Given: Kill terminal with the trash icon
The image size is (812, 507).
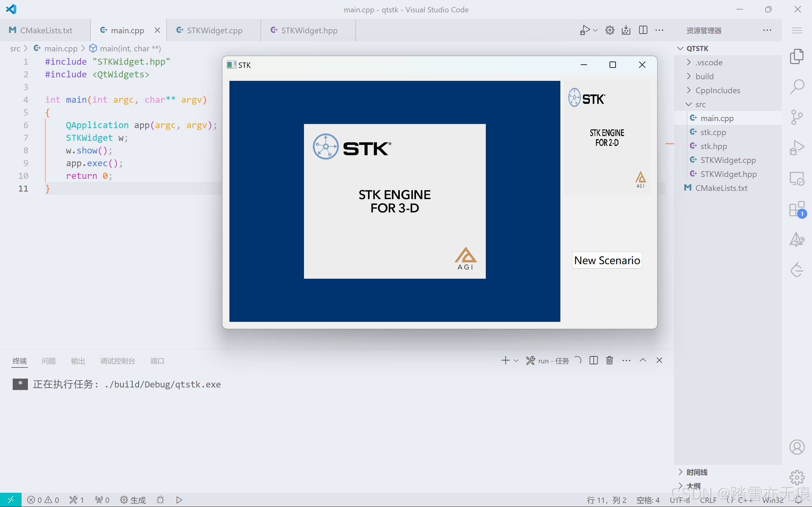Looking at the screenshot, I should (x=610, y=361).
